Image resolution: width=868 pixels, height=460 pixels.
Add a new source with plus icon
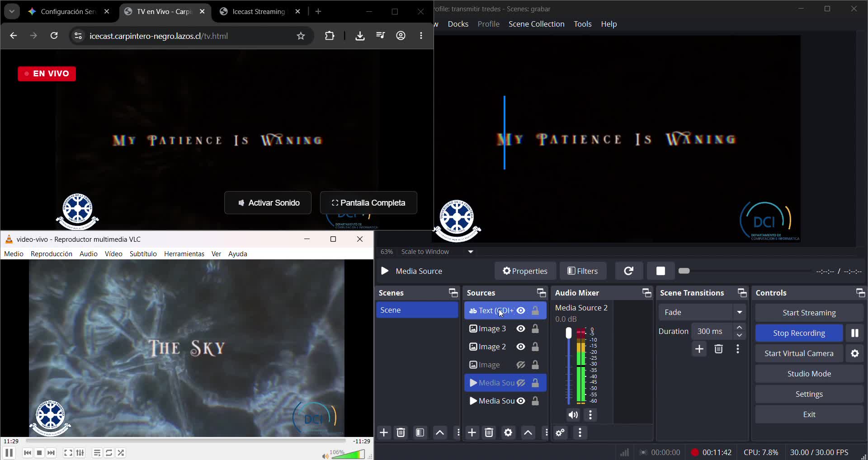tap(472, 433)
